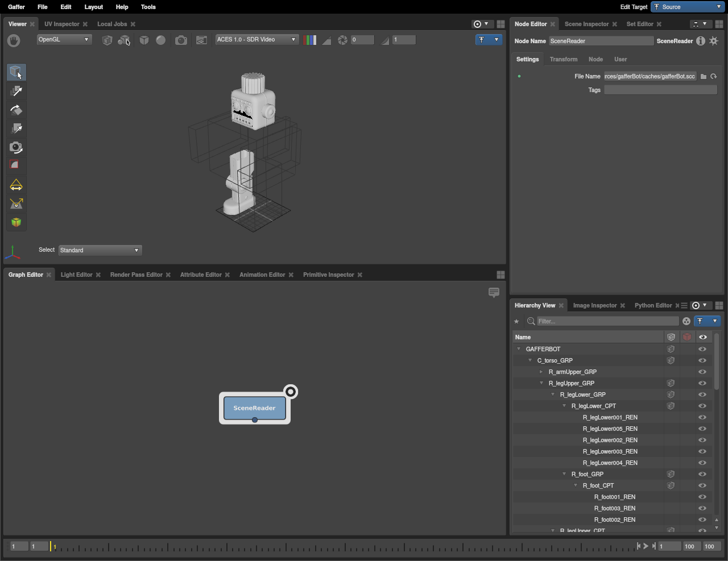Screen dimensions: 728x561
Task: Select the Crop Window tool
Action: [16, 165]
